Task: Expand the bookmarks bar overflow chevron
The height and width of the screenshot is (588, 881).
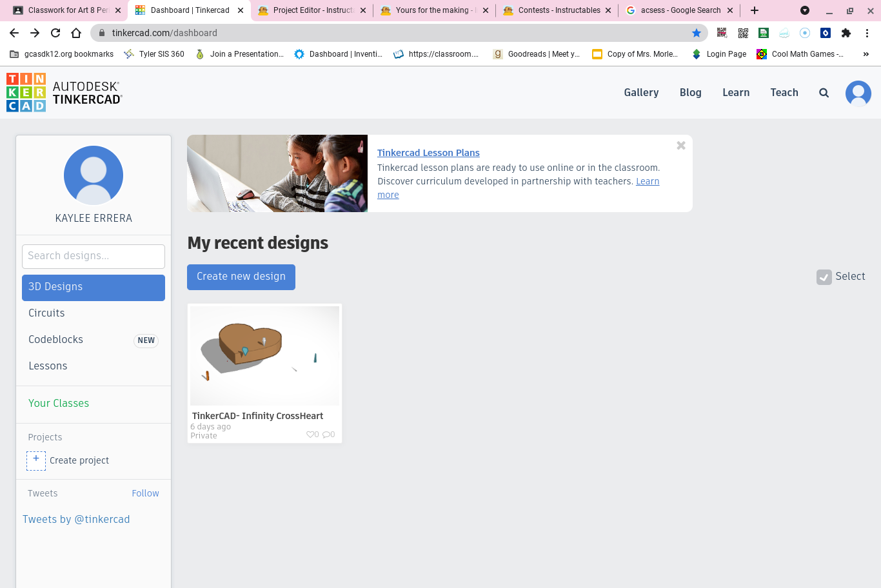Action: tap(866, 54)
